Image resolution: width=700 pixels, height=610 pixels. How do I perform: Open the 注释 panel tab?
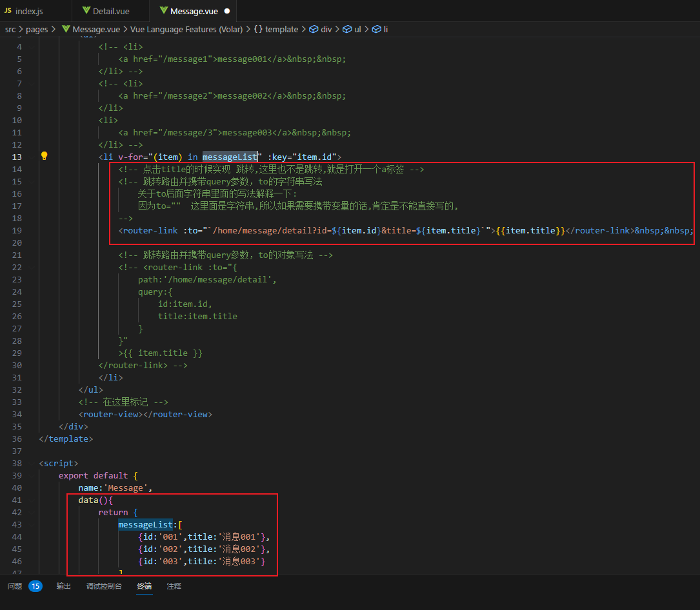point(174,586)
